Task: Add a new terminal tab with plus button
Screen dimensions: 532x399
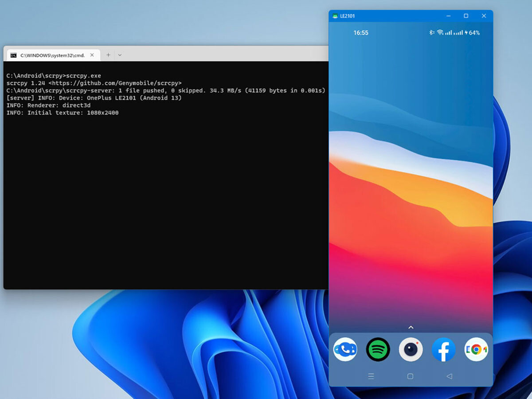Action: 108,55
